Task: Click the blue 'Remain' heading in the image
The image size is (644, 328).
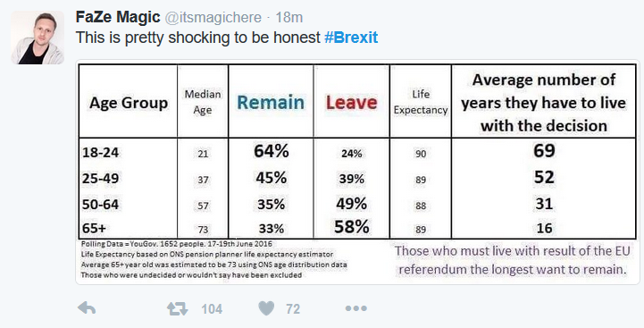Action: [271, 103]
